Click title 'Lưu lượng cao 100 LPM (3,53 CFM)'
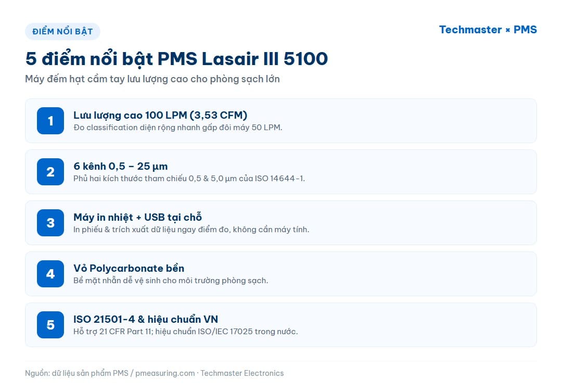Viewport: 562px width, 392px height. [x=160, y=115]
